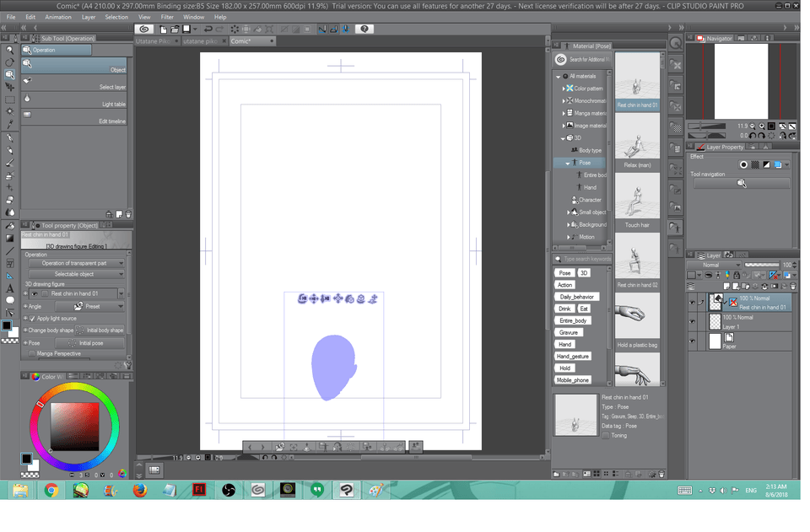Collapse the Pose folder in material tree

(567, 163)
